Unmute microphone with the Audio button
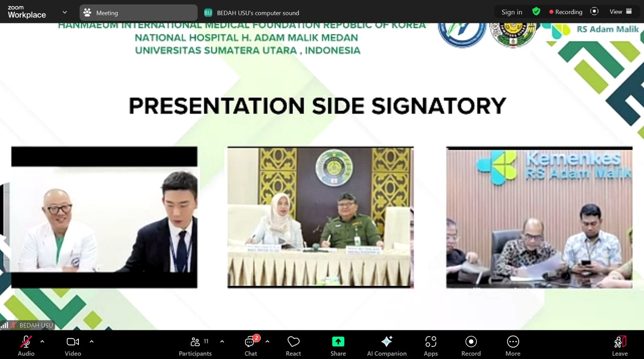This screenshot has width=644, height=359. tap(26, 345)
